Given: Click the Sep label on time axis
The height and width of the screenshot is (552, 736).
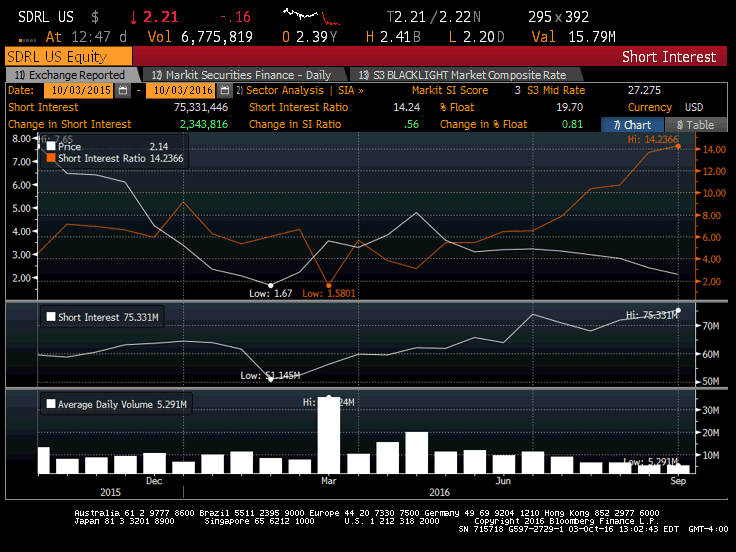Looking at the screenshot, I should (x=678, y=481).
